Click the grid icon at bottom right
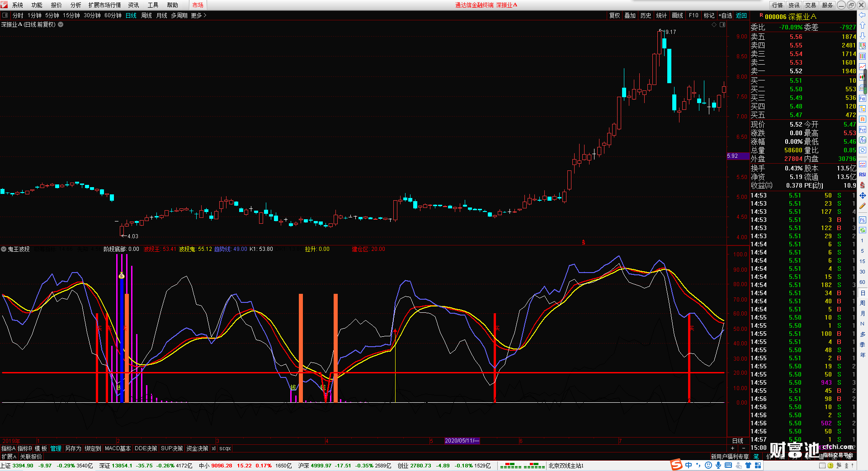The width and height of the screenshot is (868, 471). coord(758,465)
